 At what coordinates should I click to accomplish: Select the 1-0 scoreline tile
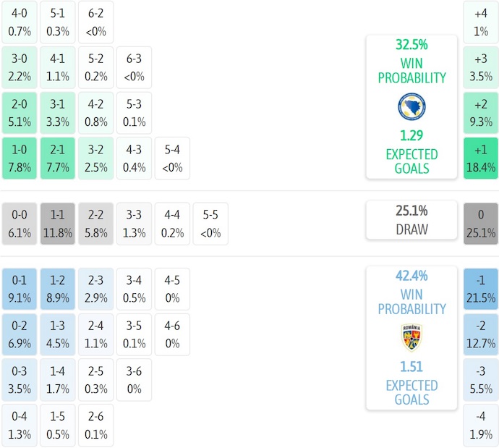(x=20, y=159)
